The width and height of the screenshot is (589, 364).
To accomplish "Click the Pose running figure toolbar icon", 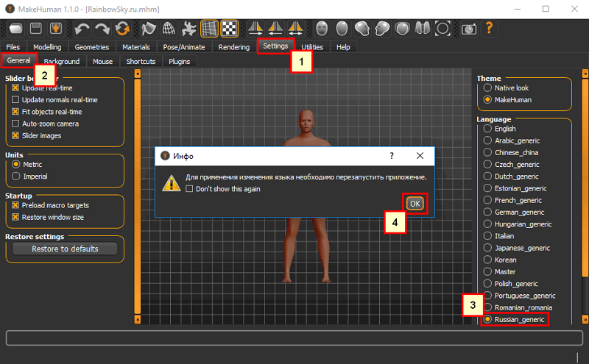I will point(189,29).
